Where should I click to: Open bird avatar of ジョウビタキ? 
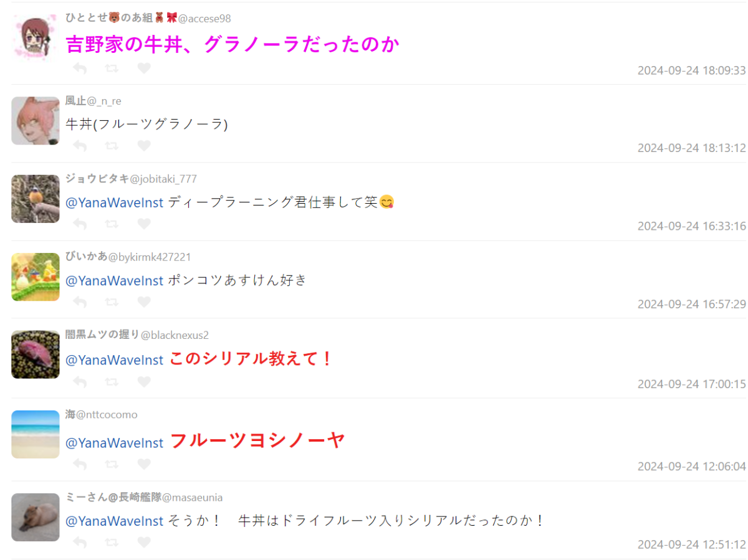[36, 199]
